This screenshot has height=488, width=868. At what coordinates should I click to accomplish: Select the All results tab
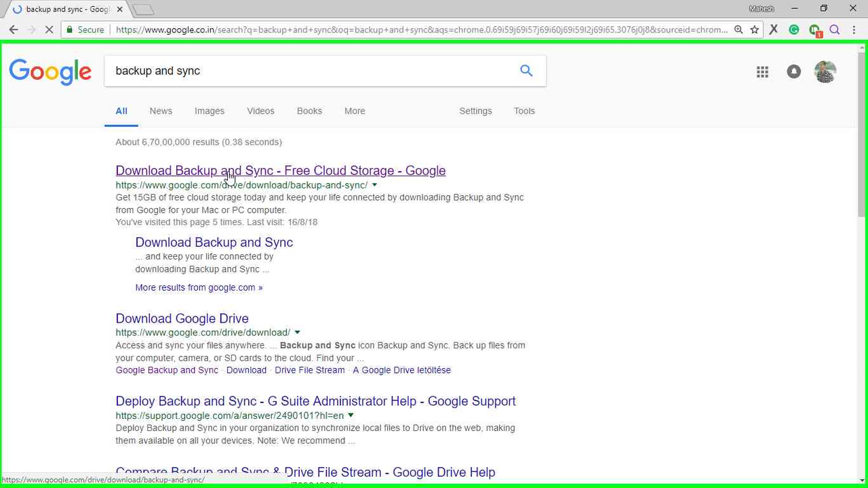pos(121,111)
